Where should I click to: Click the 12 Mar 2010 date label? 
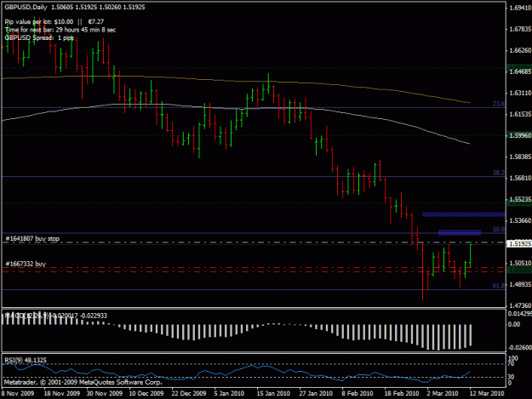click(487, 393)
